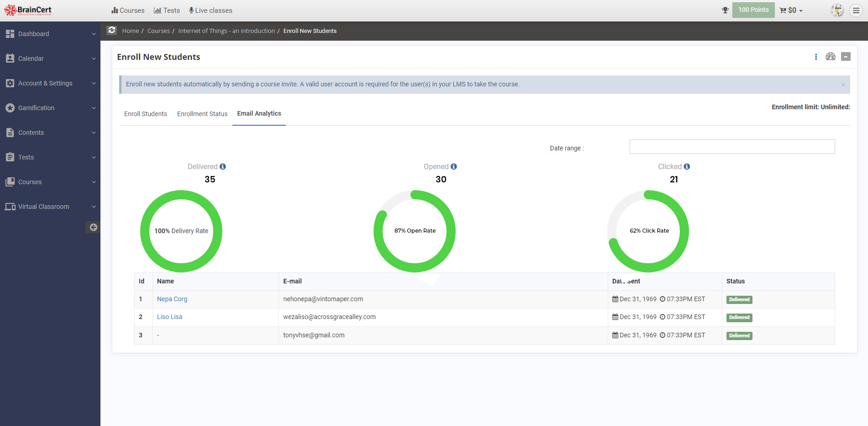Click the trophy icon in the top bar
This screenshot has width=868, height=426.
point(725,10)
